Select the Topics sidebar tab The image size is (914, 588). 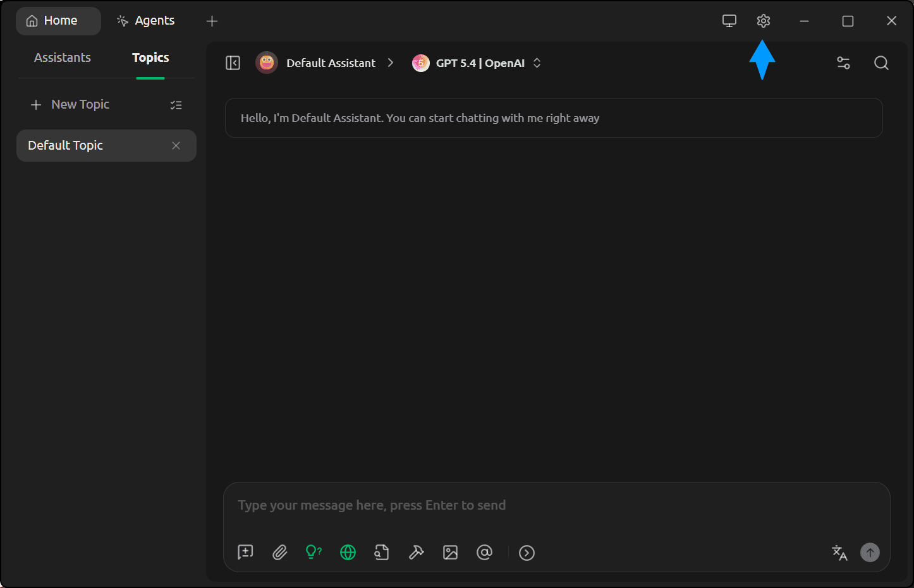coord(150,57)
